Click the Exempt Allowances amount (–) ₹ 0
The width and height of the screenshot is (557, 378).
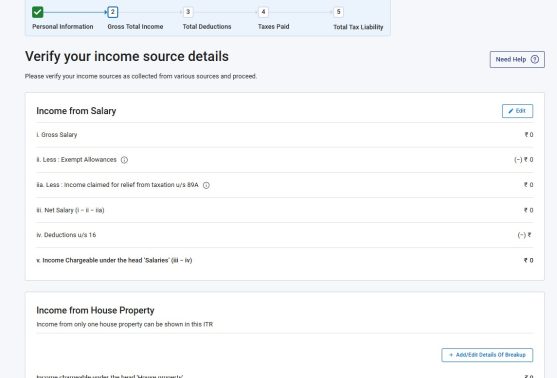click(x=524, y=160)
